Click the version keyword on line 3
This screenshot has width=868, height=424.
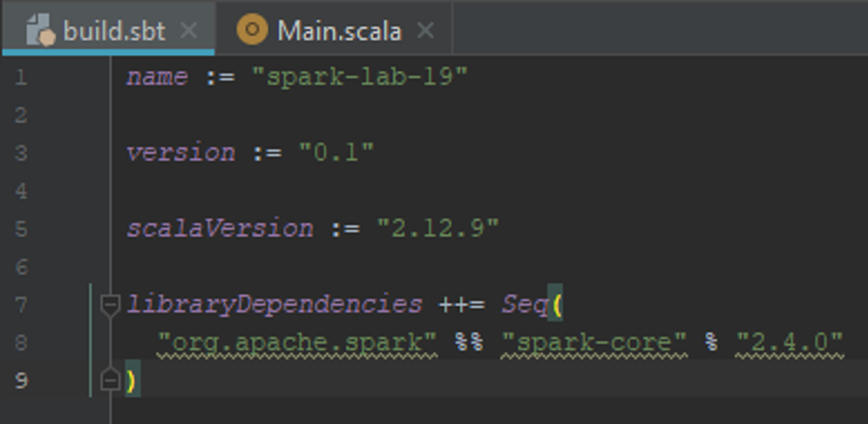click(x=181, y=152)
